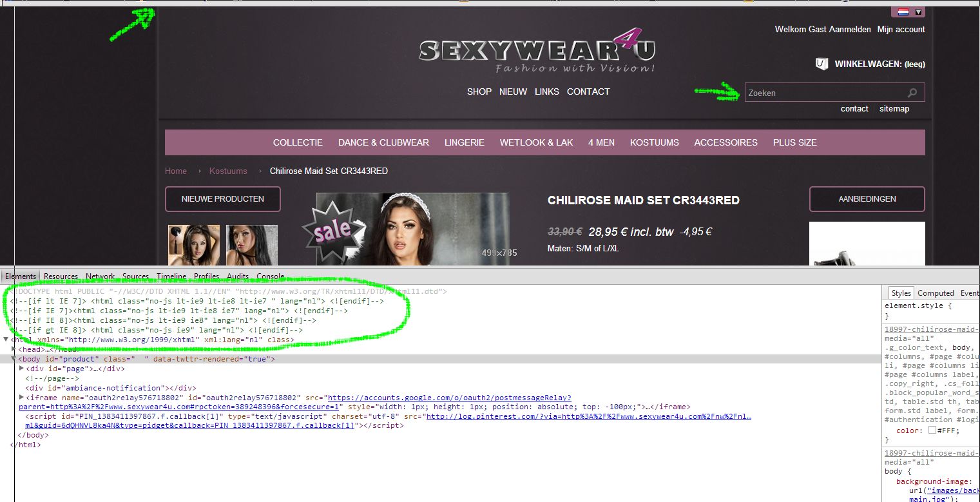Select the <!--/page--> comment node

point(52,378)
